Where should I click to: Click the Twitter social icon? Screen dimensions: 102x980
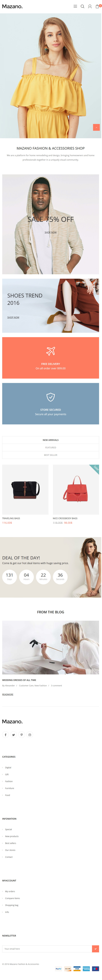click(14, 735)
